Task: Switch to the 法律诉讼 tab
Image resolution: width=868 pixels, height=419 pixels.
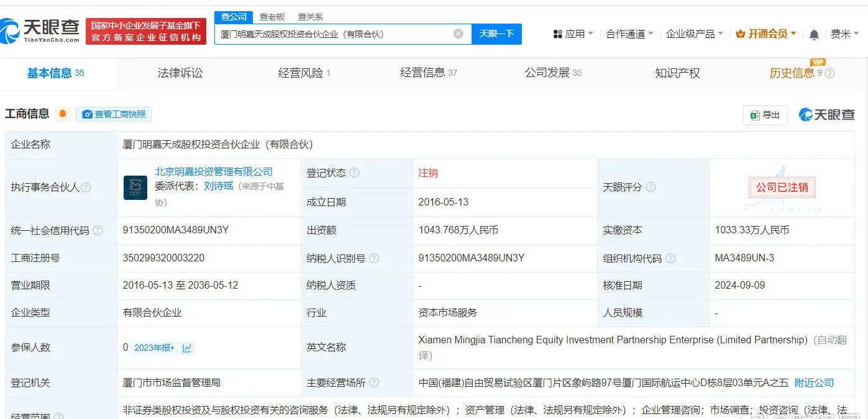Action: click(180, 73)
